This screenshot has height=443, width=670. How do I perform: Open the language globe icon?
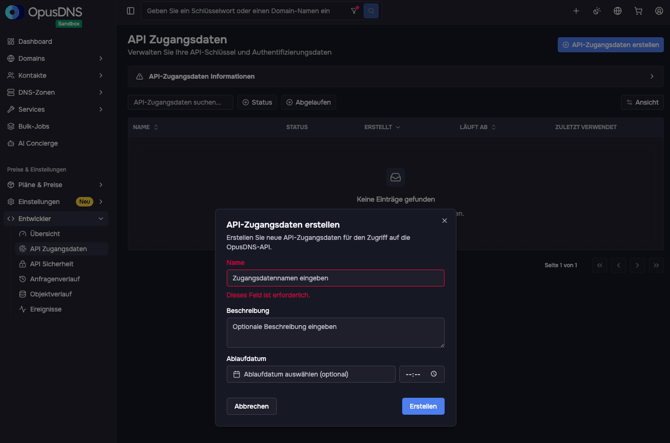pyautogui.click(x=617, y=11)
